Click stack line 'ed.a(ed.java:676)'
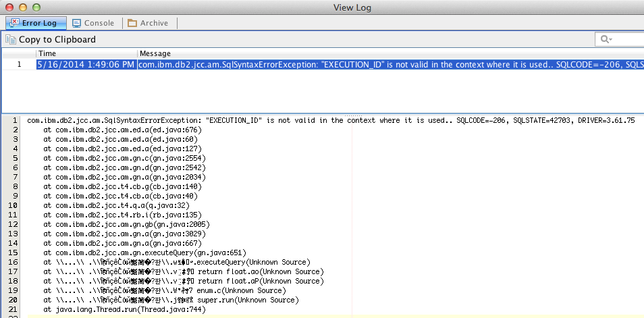 click(123, 130)
